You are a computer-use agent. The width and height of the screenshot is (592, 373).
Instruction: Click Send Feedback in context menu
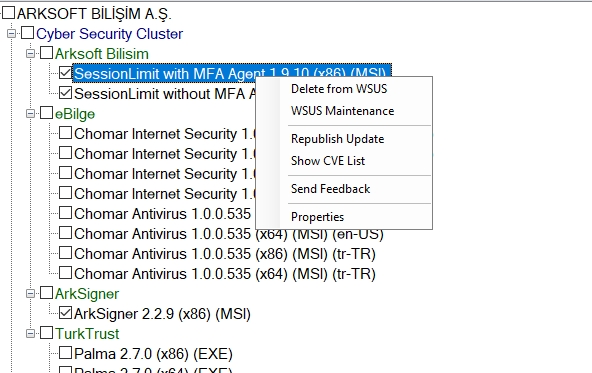330,188
